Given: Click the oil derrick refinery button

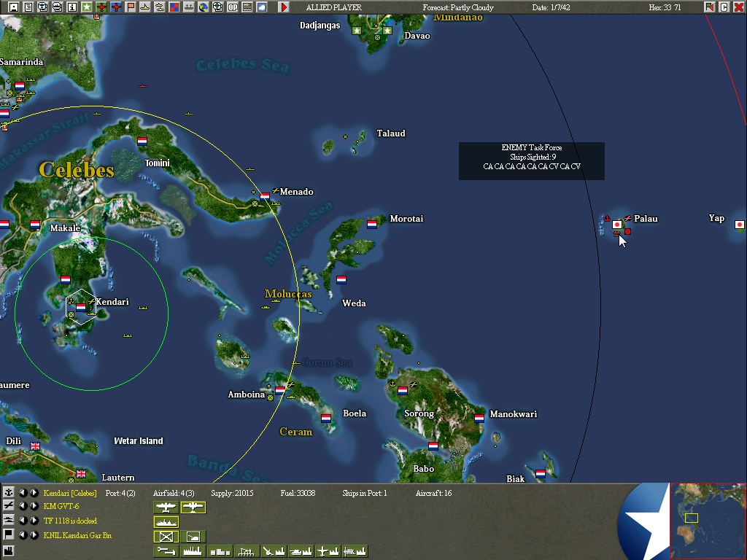Looking at the screenshot, I should 247,551.
